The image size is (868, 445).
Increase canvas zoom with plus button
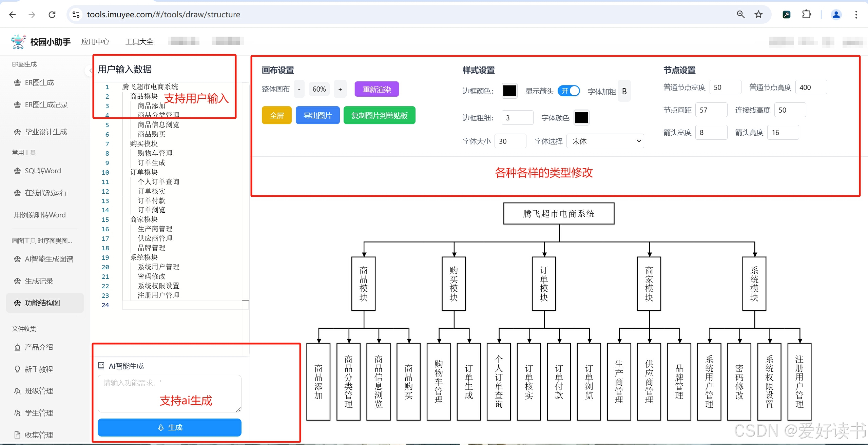[x=340, y=89]
